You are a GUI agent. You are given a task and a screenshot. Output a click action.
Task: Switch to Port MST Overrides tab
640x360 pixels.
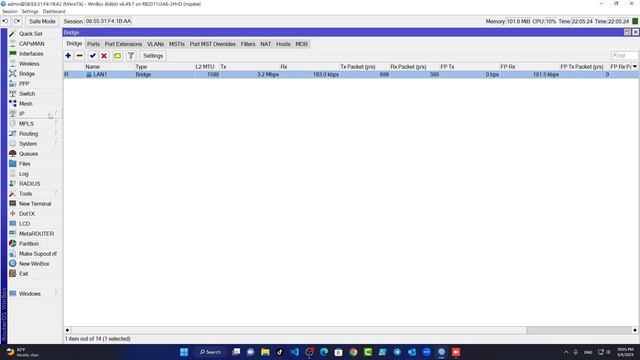213,44
